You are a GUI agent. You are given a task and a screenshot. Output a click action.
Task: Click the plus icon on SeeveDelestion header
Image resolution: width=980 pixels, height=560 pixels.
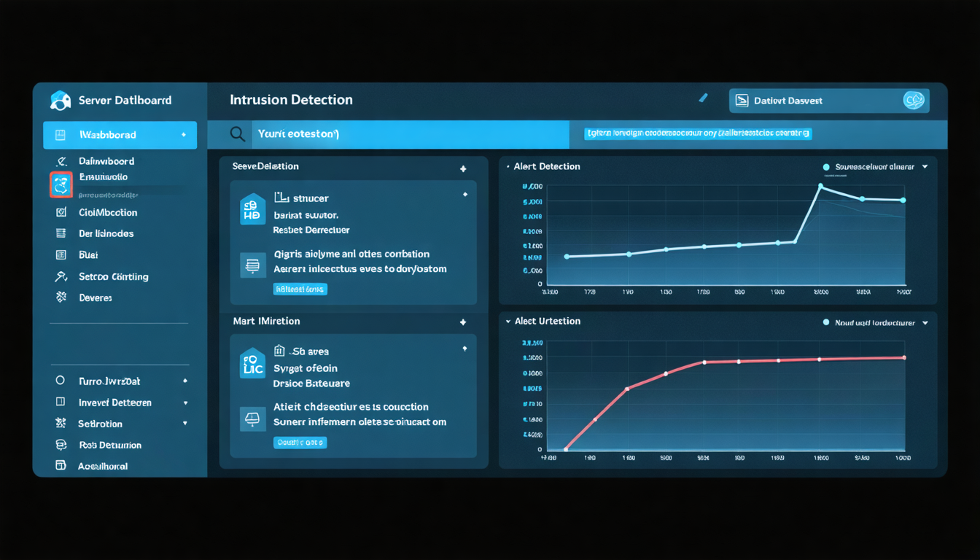pyautogui.click(x=463, y=168)
